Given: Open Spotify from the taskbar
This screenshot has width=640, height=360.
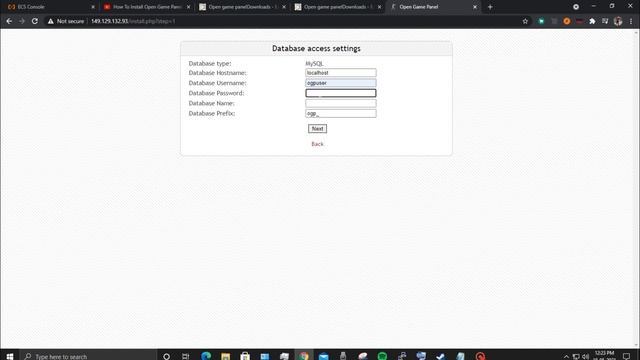Looking at the screenshot, I should click(x=382, y=356).
